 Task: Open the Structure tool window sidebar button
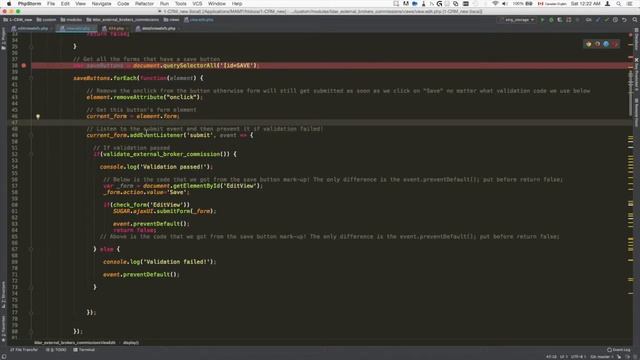click(x=3, y=294)
